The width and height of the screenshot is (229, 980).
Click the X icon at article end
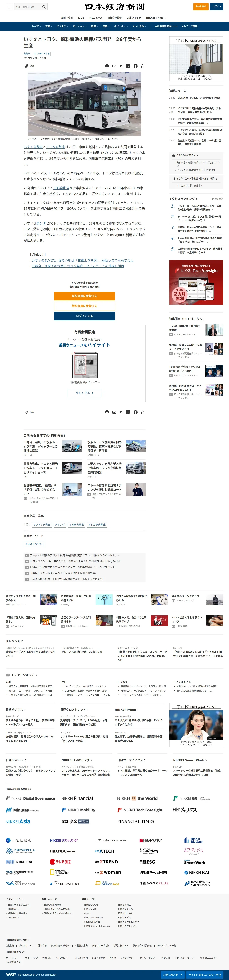click(128, 412)
